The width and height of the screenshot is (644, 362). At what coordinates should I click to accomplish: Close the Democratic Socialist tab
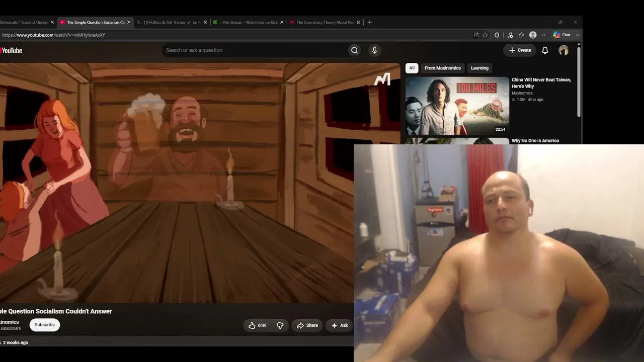click(x=52, y=22)
